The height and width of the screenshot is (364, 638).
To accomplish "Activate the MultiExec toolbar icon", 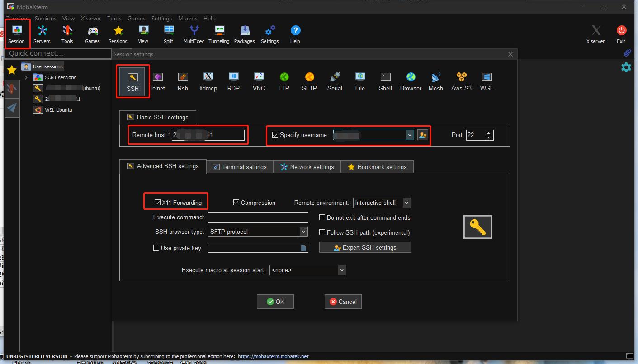I will click(194, 34).
